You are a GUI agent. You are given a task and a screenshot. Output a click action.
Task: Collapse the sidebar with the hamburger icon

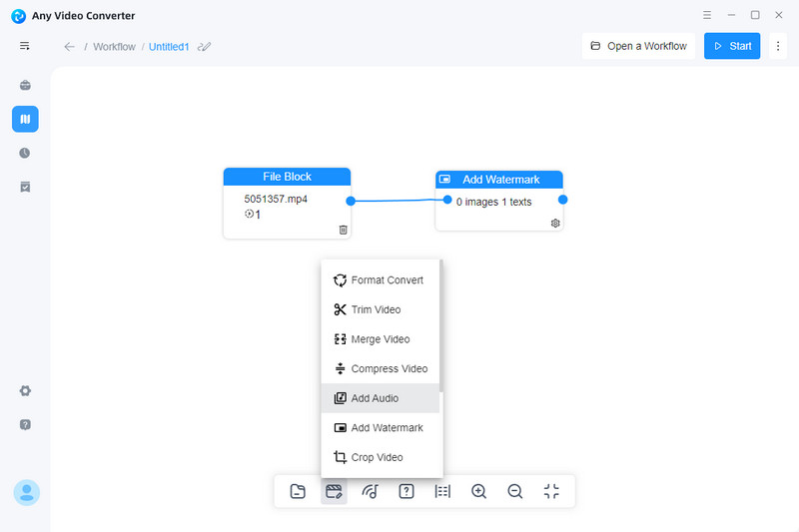pos(24,46)
